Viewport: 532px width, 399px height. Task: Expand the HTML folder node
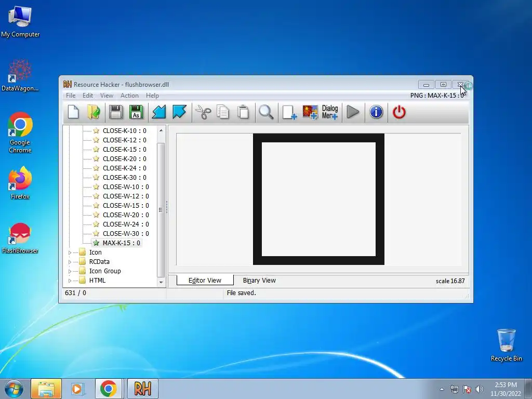pyautogui.click(x=70, y=281)
